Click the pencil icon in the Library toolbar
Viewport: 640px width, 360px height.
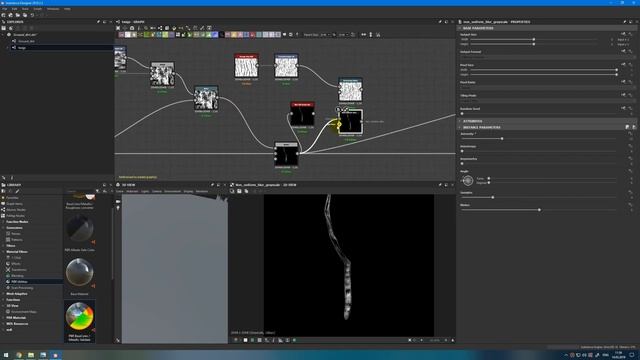pos(17,191)
